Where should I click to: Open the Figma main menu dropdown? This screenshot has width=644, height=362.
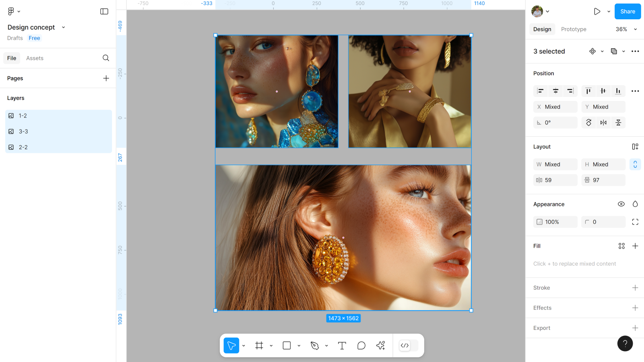(x=14, y=12)
